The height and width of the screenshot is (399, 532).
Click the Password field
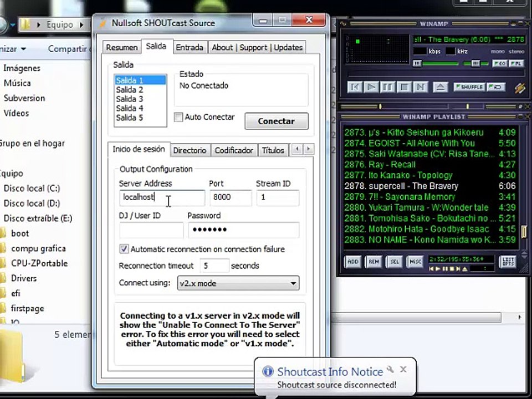click(x=244, y=229)
